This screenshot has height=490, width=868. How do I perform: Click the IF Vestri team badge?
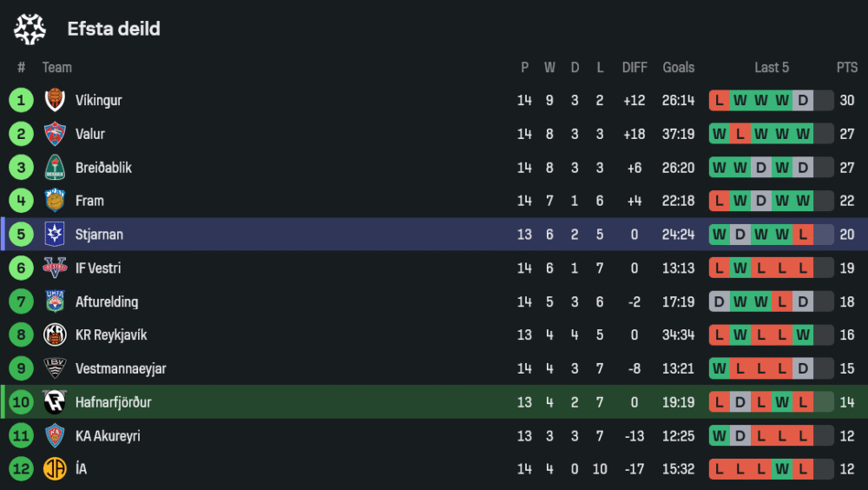tap(55, 268)
